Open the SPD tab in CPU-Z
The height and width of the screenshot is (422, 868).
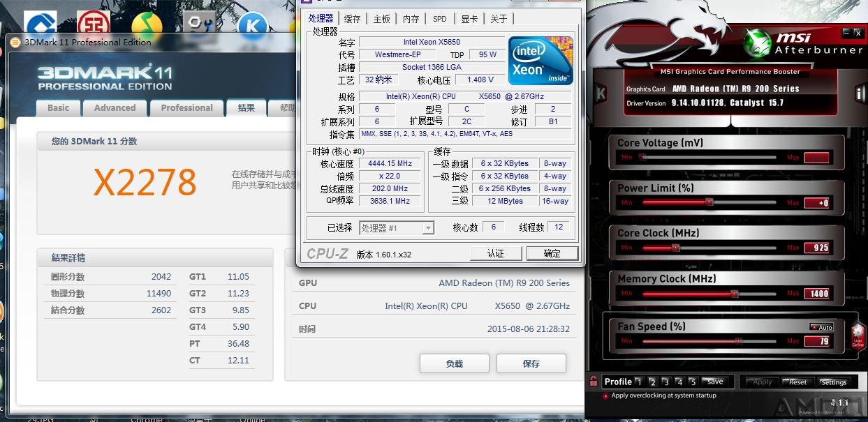(440, 19)
